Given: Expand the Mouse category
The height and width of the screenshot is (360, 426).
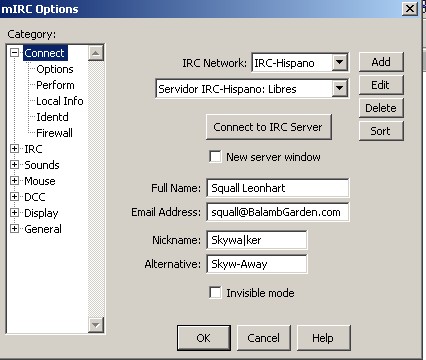Looking at the screenshot, I should point(14,181).
